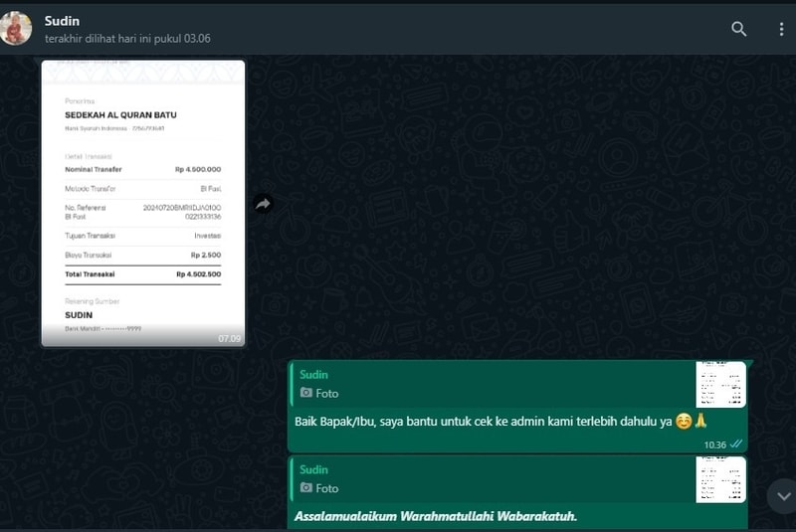Screen dimensions: 796x532
Task: Open the chat search magnifier icon
Action: point(738,29)
